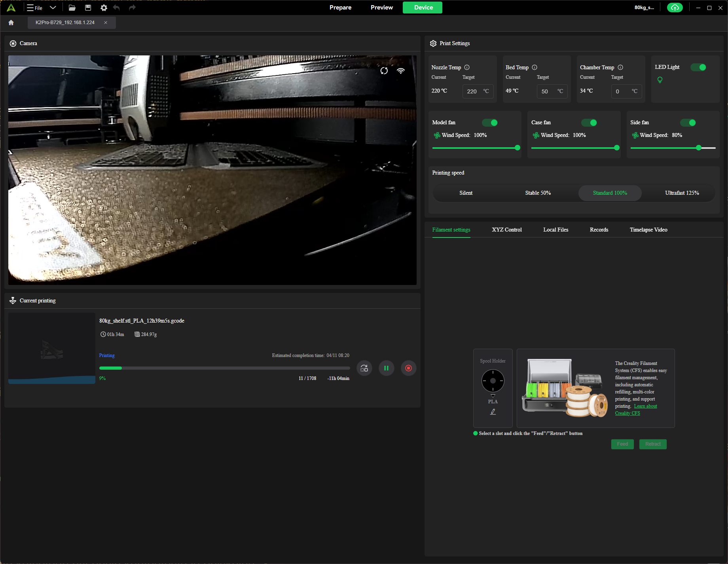Image resolution: width=728 pixels, height=564 pixels.
Task: Edit the spool holder PLA filament
Action: coord(493,412)
